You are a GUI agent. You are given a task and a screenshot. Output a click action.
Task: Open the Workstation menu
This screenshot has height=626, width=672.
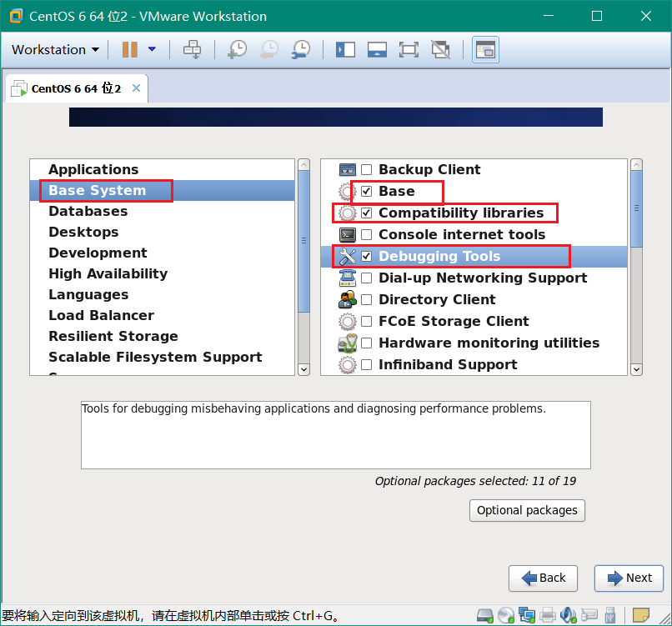tap(55, 50)
